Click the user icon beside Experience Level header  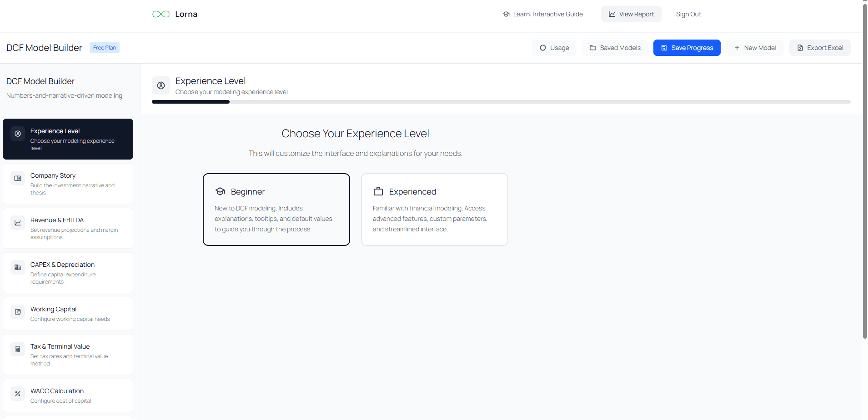(161, 85)
